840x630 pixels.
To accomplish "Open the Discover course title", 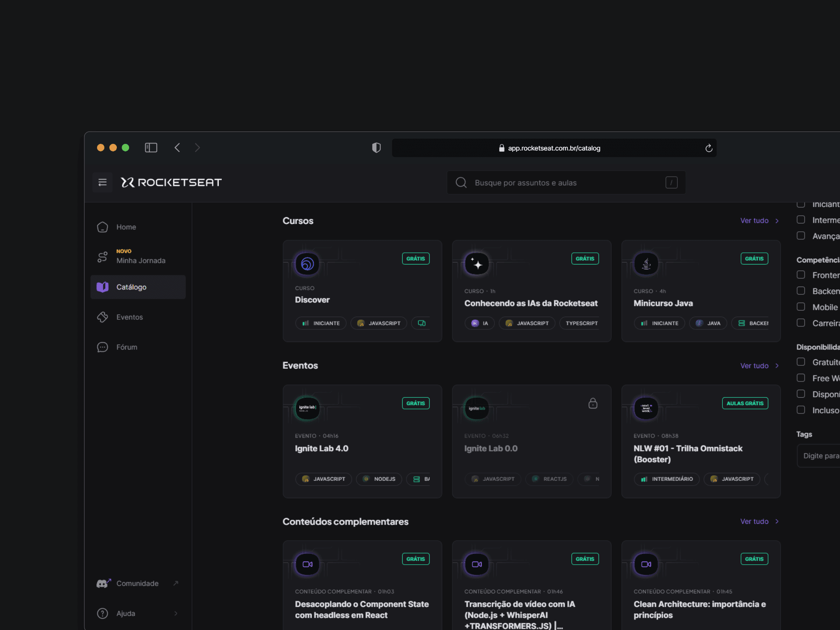I will 312,300.
